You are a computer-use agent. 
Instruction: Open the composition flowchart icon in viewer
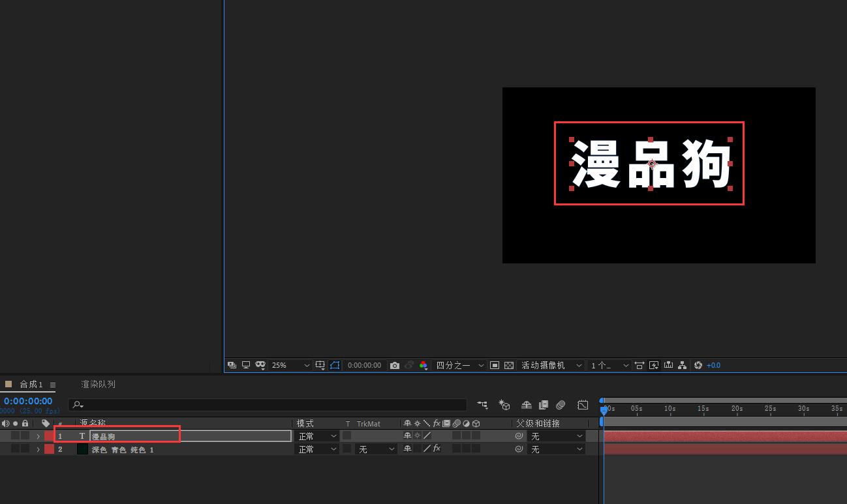[x=682, y=365]
